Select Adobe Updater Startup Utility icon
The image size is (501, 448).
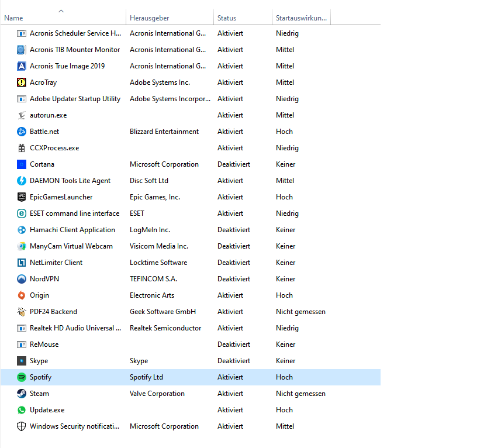[x=22, y=99]
